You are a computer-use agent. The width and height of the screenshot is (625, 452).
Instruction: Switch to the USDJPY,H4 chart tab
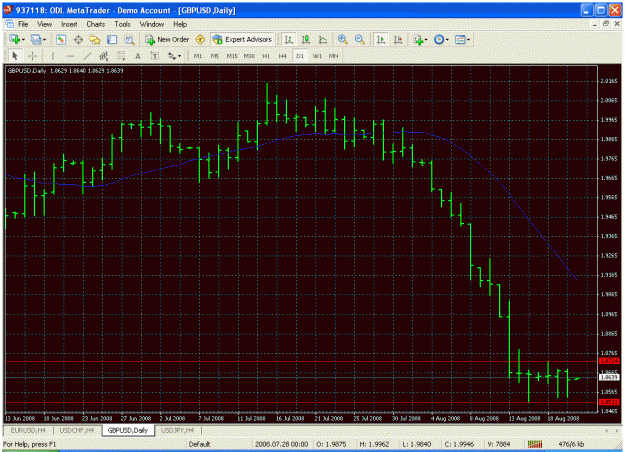pyautogui.click(x=177, y=430)
